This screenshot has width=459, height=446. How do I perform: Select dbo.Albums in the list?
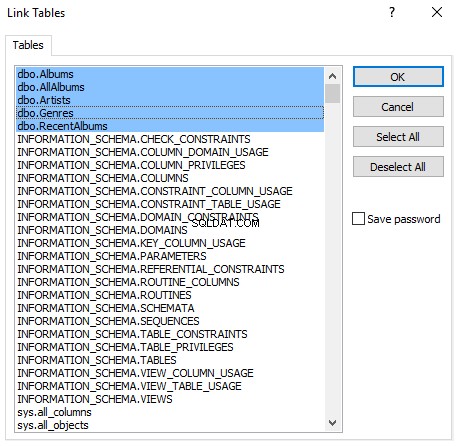click(170, 74)
